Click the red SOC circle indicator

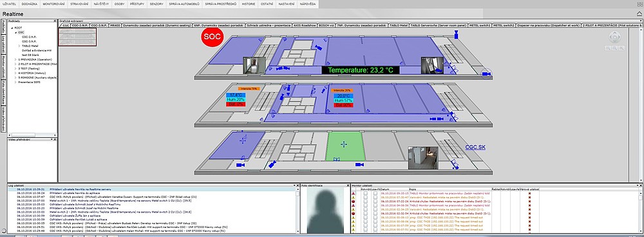pos(211,37)
